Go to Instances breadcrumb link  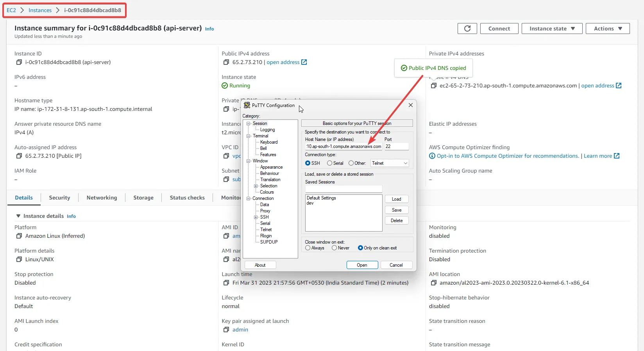click(40, 10)
